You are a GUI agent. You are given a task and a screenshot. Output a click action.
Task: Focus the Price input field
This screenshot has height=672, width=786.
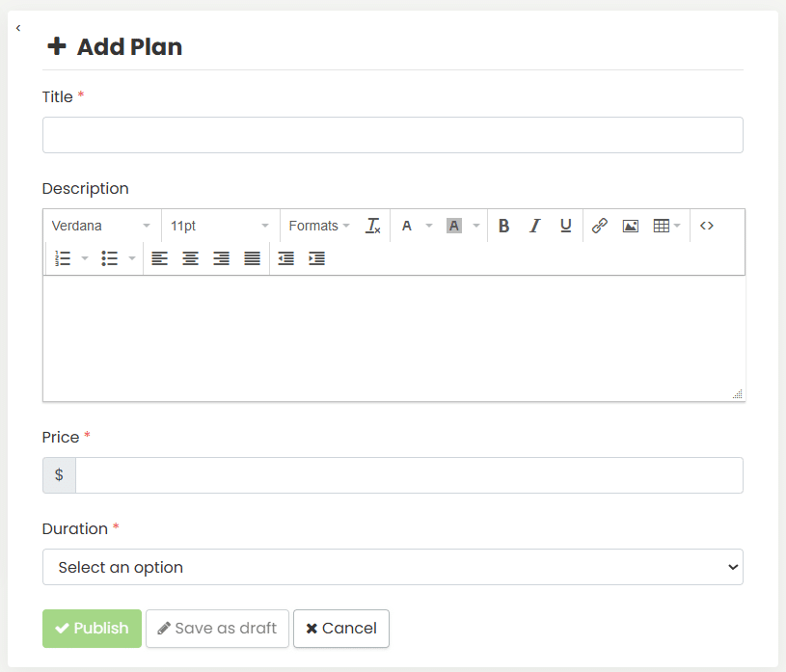[x=409, y=475]
